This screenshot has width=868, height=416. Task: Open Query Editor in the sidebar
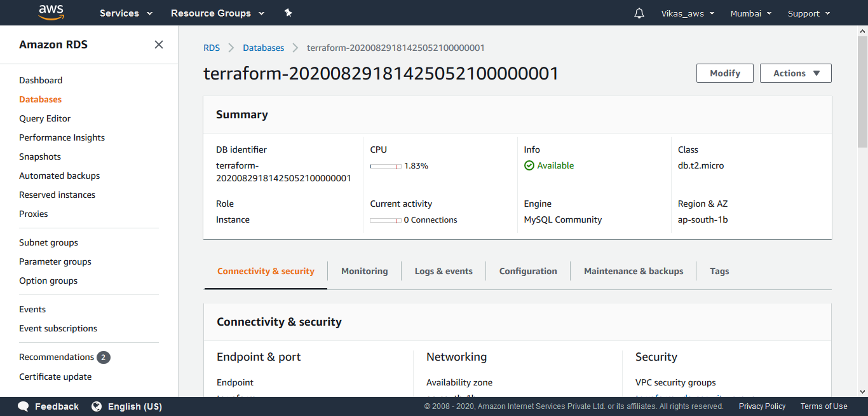(44, 118)
